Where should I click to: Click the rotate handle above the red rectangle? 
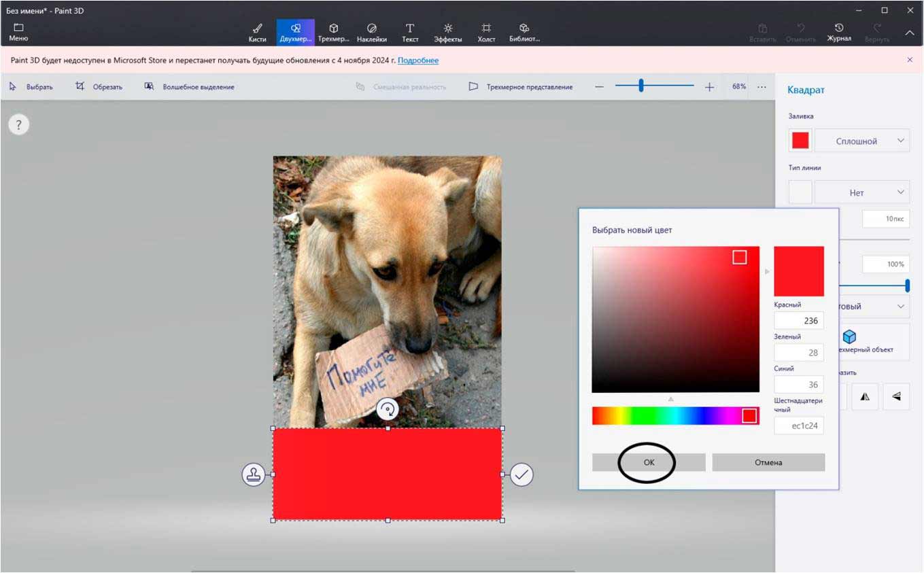click(x=388, y=409)
